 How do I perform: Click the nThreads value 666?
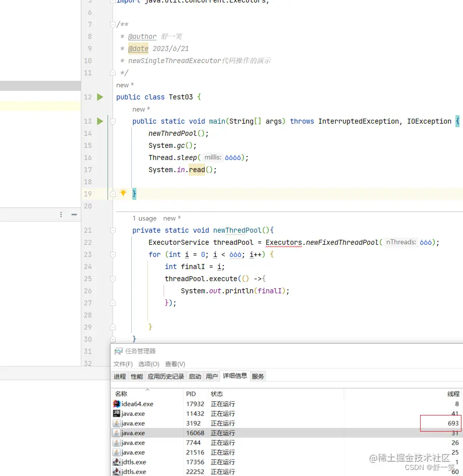click(425, 243)
